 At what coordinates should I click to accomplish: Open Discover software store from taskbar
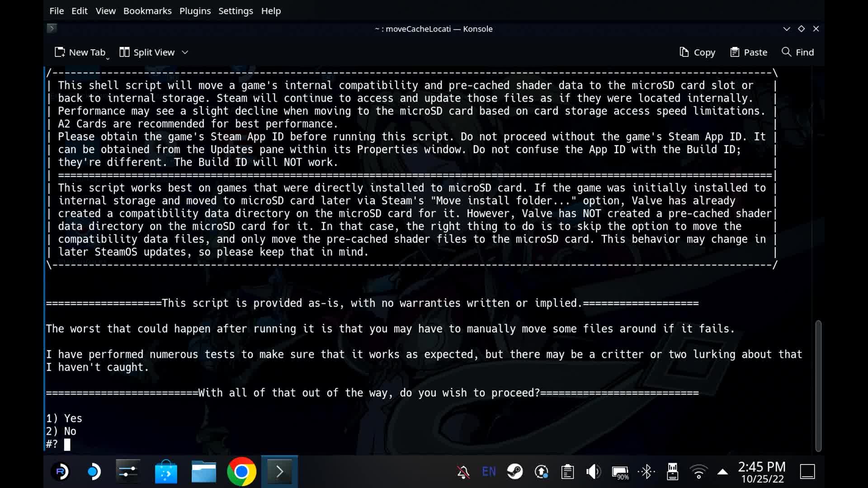[x=165, y=471]
